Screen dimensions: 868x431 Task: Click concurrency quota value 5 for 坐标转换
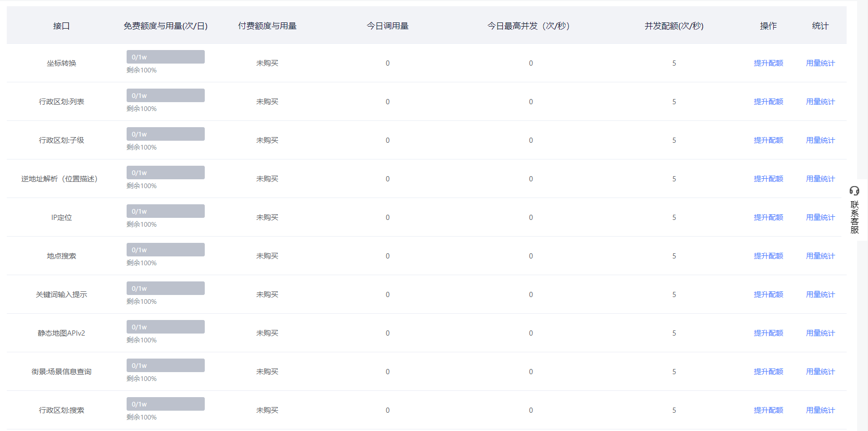pos(674,63)
